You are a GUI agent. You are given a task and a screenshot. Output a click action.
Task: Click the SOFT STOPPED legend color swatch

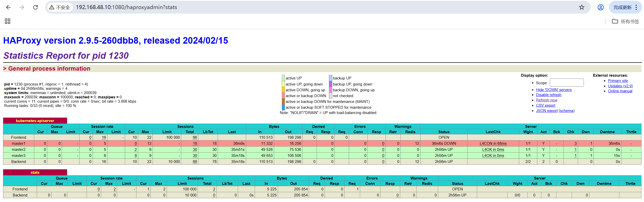pyautogui.click(x=283, y=107)
